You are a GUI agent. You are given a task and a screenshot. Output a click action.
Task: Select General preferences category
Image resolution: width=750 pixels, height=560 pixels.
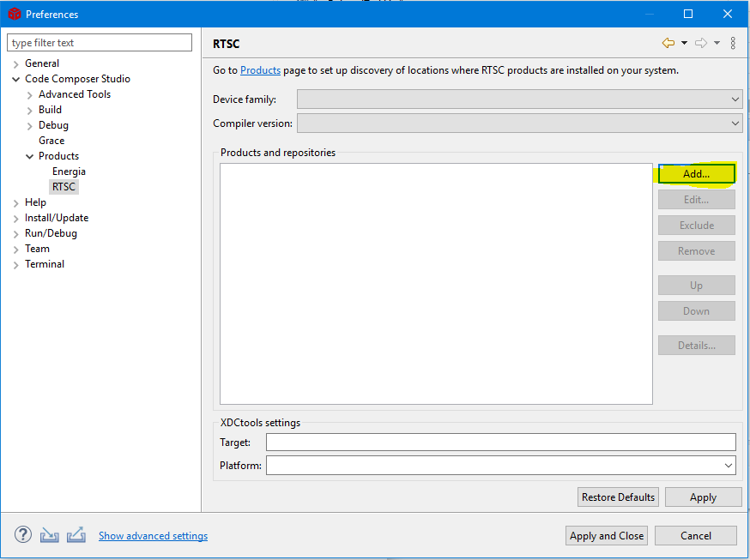[x=42, y=63]
